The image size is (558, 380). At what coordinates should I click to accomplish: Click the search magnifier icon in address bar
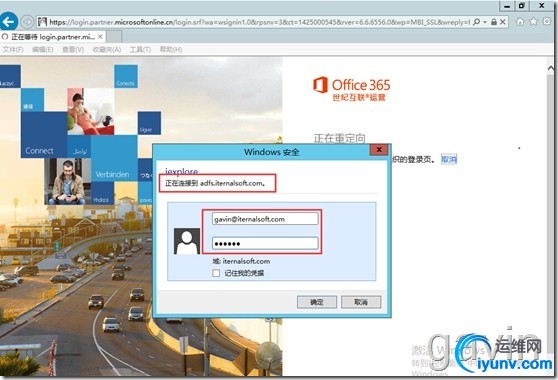click(477, 22)
